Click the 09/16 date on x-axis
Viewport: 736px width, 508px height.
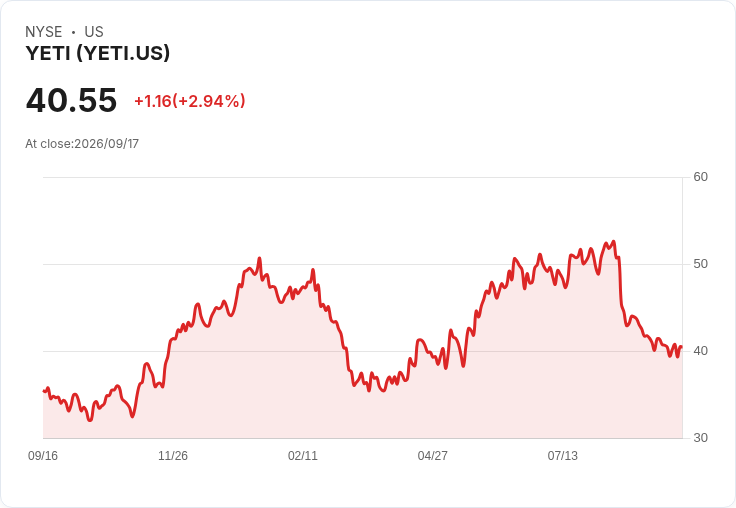43,455
